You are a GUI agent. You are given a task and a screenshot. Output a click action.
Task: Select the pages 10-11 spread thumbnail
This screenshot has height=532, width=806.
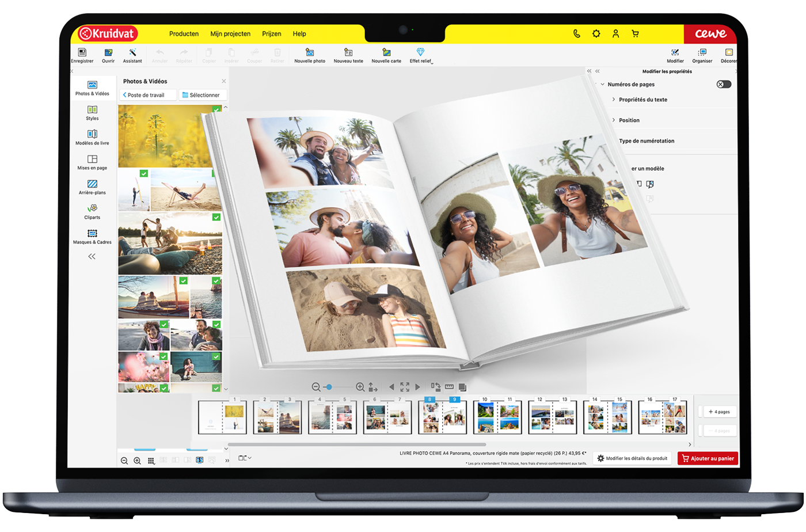point(497,417)
